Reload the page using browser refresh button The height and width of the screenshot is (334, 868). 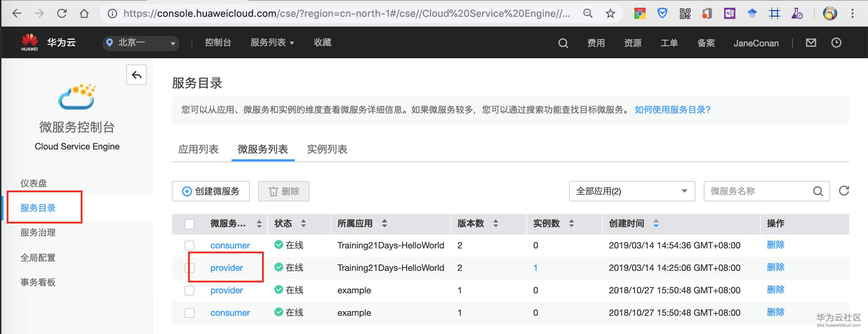(62, 14)
